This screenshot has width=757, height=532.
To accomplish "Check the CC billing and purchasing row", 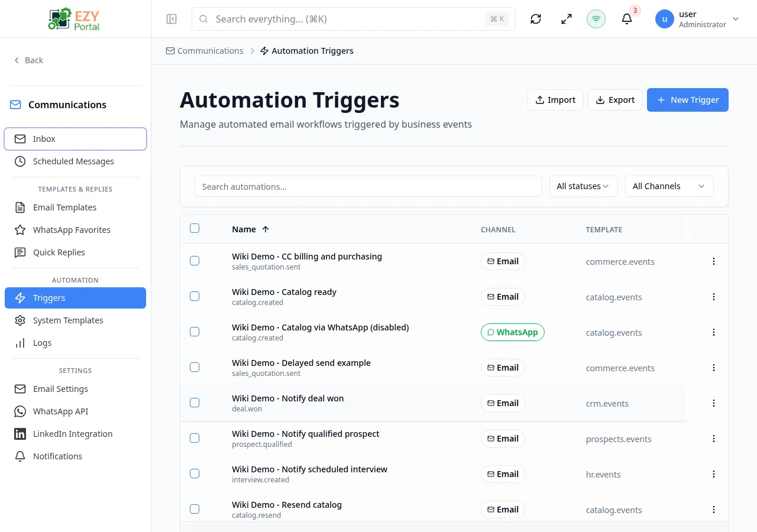I will (195, 261).
